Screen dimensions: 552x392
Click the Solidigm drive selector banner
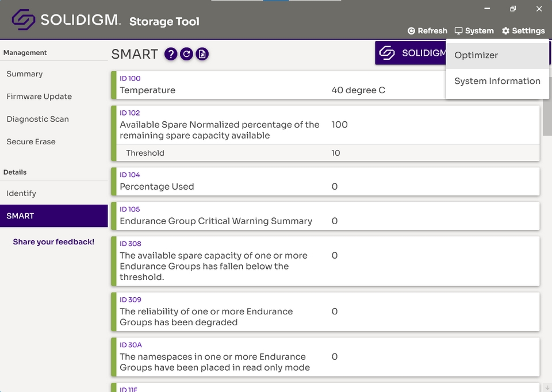pos(411,53)
